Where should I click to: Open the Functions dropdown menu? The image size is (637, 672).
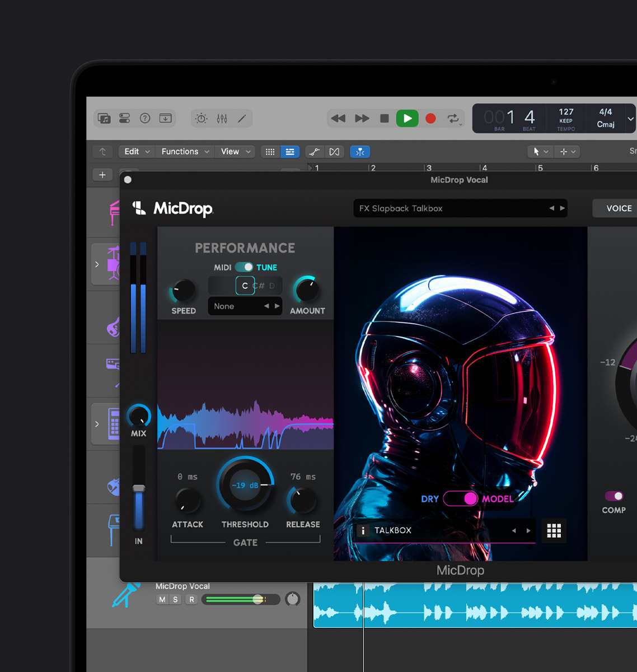coord(185,152)
